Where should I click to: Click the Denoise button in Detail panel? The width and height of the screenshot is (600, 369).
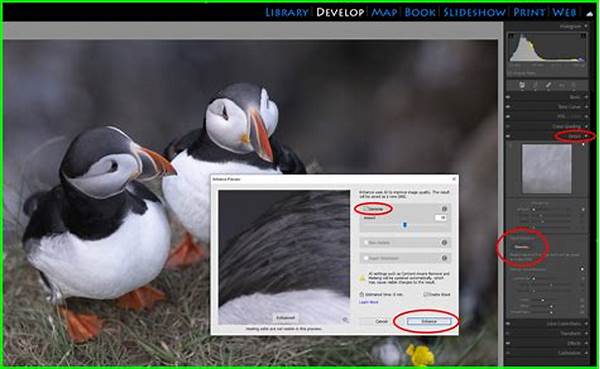tap(521, 247)
